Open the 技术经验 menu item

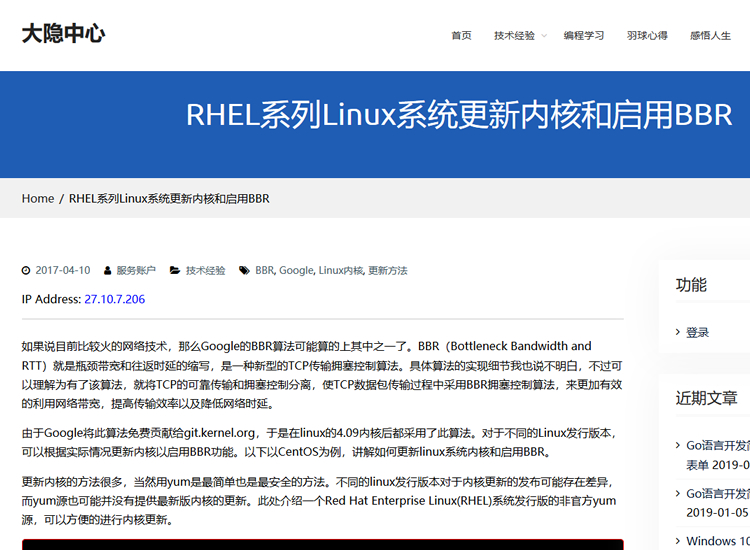point(514,35)
